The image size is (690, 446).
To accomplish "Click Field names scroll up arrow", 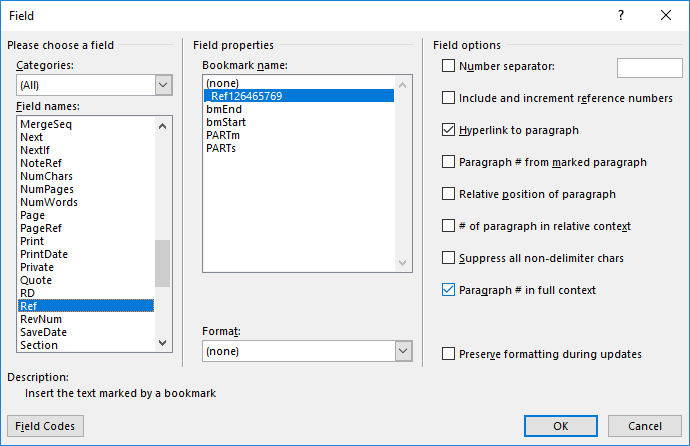I will click(x=162, y=127).
